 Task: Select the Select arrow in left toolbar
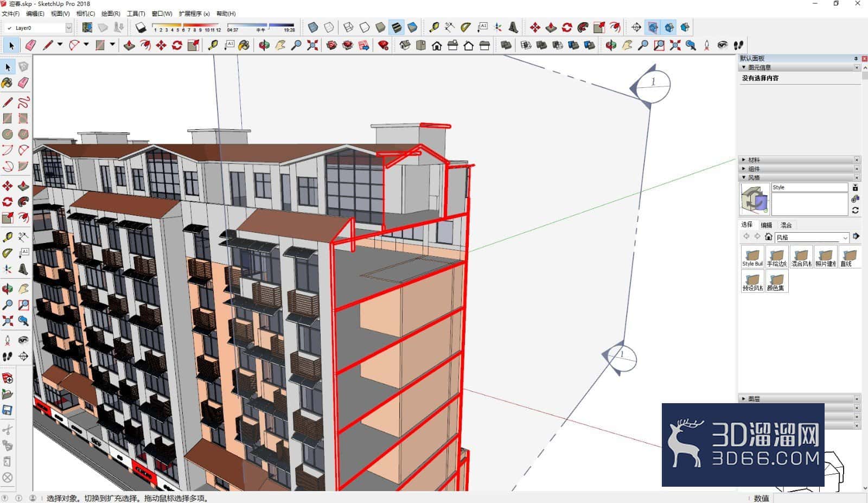[8, 67]
